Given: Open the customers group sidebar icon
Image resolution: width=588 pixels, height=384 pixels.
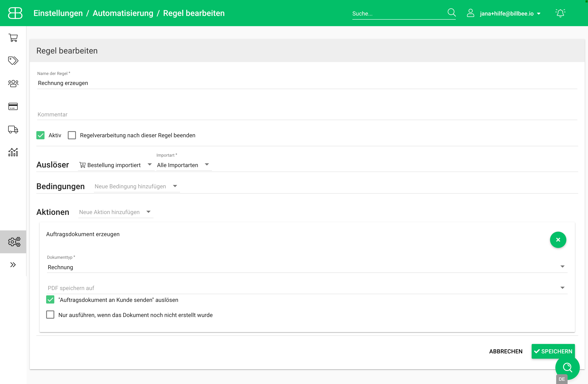Looking at the screenshot, I should point(13,83).
